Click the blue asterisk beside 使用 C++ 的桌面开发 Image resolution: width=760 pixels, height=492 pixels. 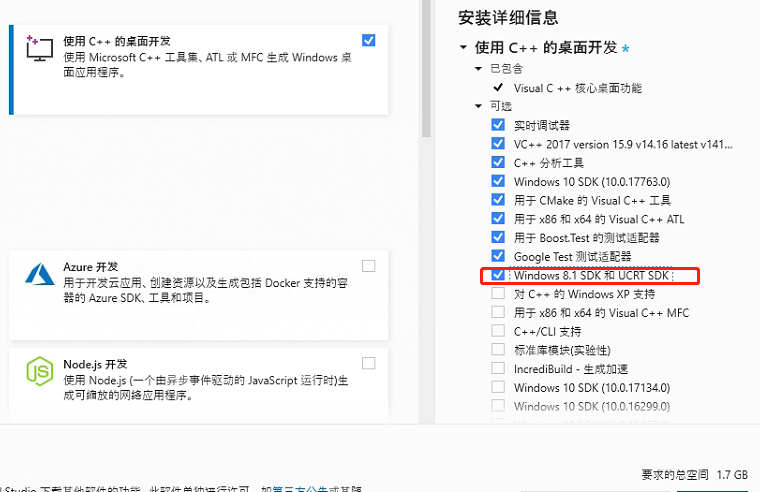pos(626,48)
